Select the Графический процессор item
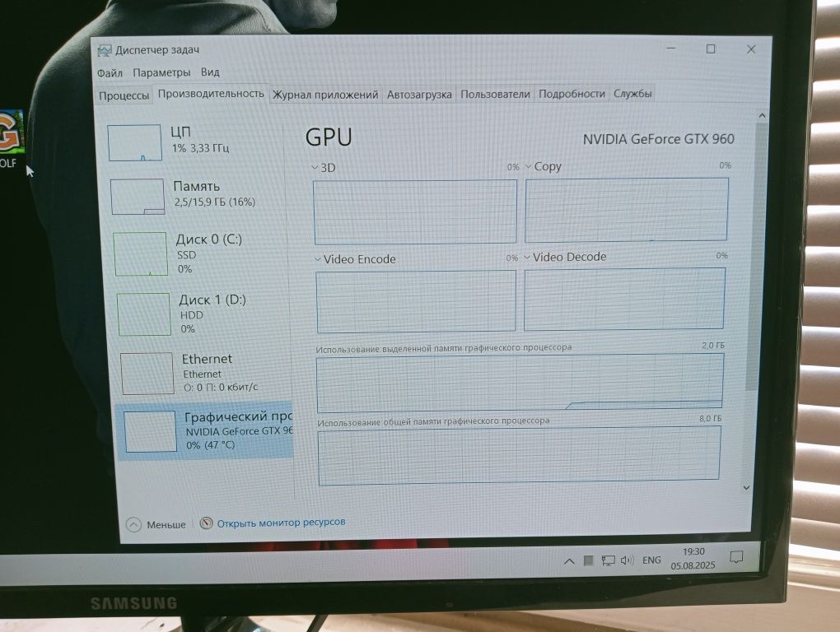This screenshot has height=632, width=840. coord(204,431)
